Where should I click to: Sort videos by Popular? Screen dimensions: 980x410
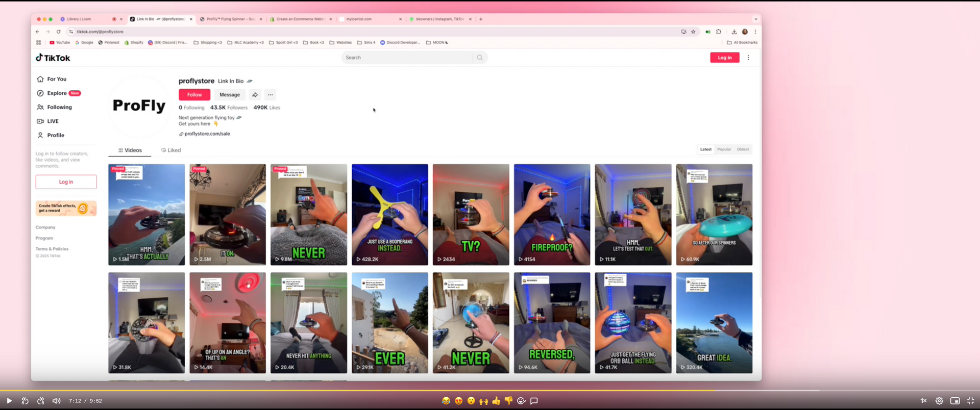click(x=724, y=149)
